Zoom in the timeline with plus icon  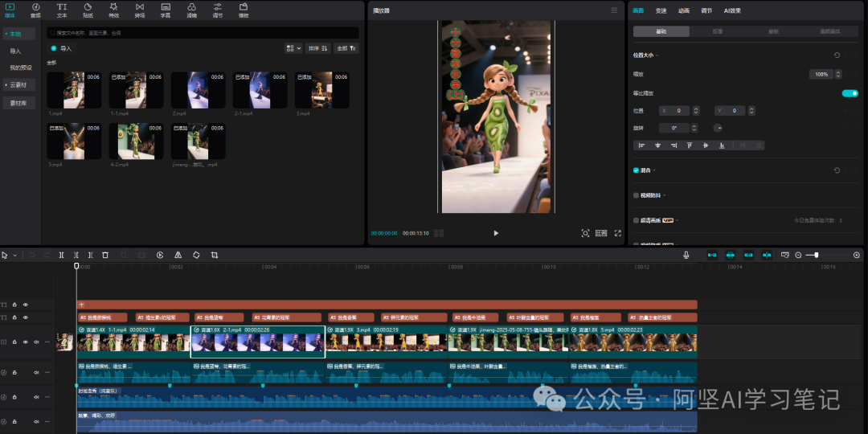pyautogui.click(x=857, y=256)
